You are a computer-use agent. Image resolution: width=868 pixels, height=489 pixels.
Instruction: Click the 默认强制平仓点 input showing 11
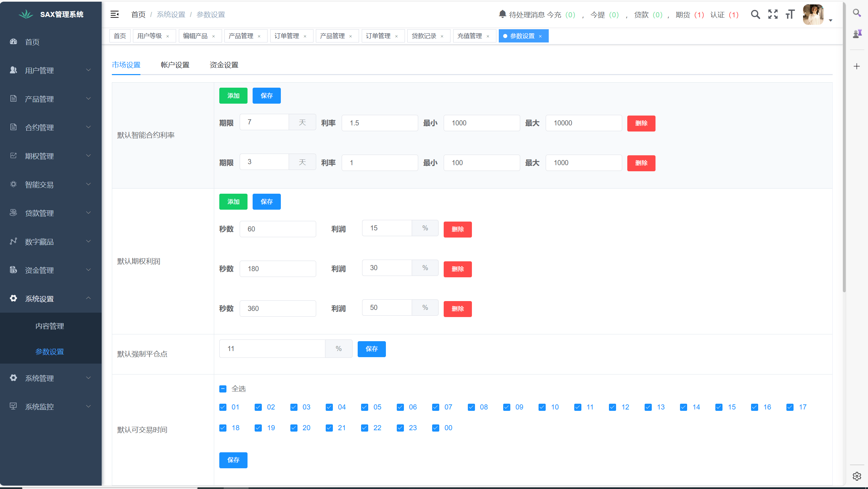point(272,349)
